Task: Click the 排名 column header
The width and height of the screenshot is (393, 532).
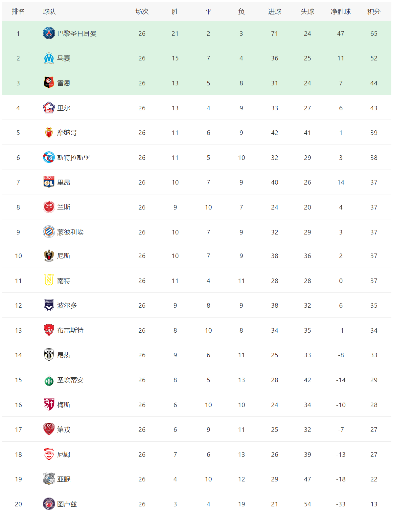Action: point(18,11)
